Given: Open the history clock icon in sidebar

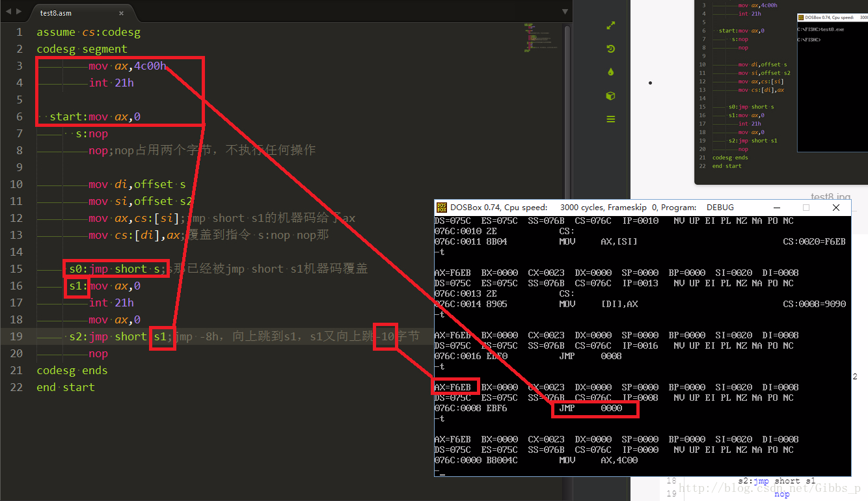Looking at the screenshot, I should [x=610, y=49].
